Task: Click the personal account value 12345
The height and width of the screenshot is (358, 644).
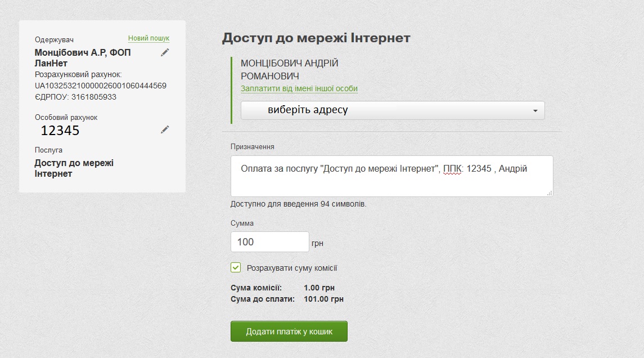Action: pos(60,130)
